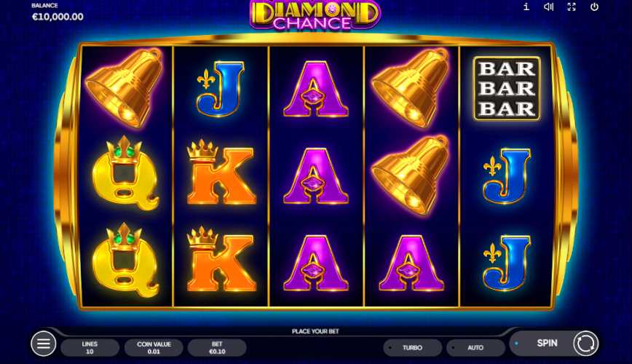Click the SPIN button label
The image size is (632, 364).
click(x=547, y=343)
